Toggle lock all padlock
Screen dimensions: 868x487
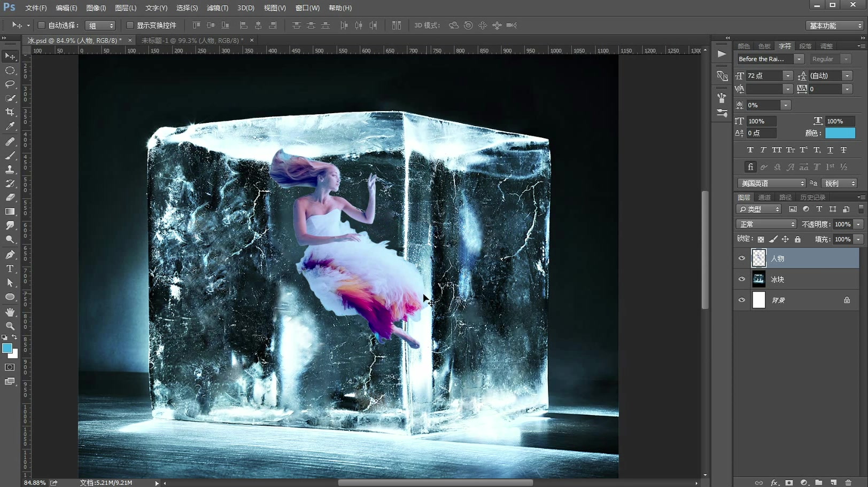(x=797, y=239)
